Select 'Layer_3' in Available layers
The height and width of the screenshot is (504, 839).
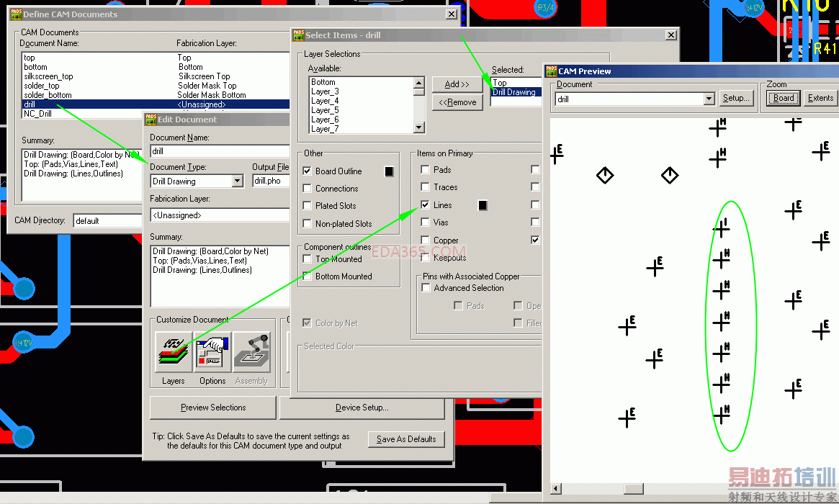click(x=362, y=91)
